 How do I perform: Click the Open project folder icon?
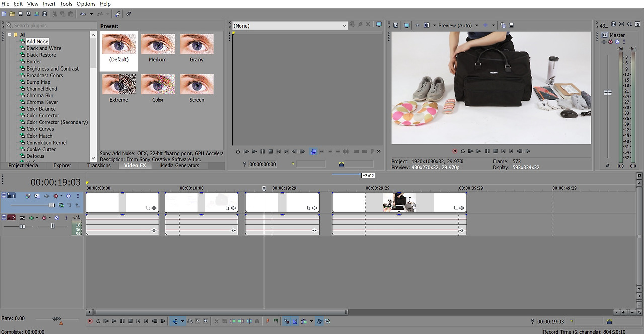click(x=12, y=14)
